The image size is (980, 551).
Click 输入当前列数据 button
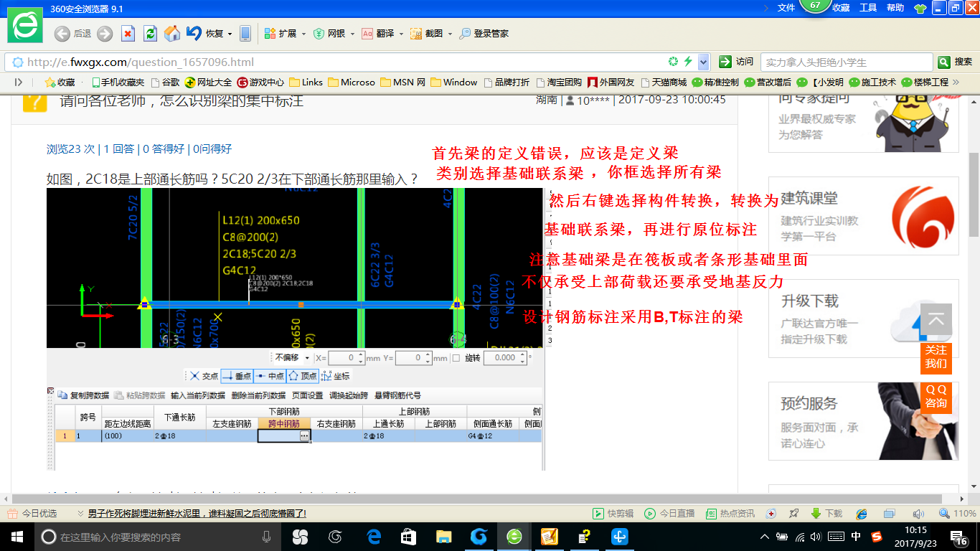click(198, 395)
